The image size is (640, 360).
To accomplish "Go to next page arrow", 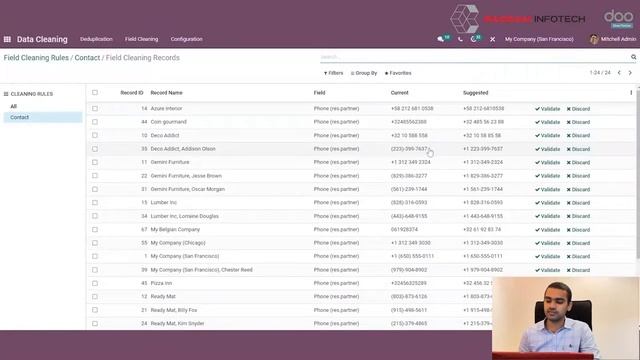I will [630, 73].
